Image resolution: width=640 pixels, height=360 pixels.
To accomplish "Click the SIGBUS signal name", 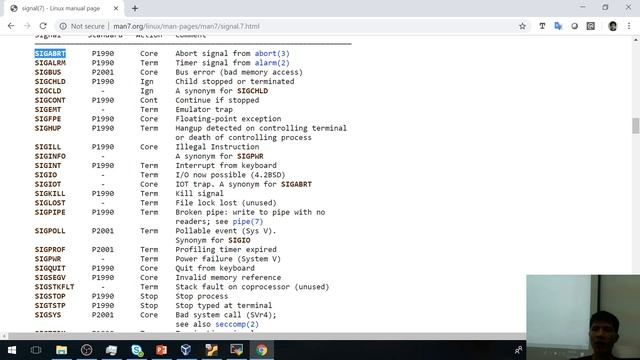I will tap(48, 72).
